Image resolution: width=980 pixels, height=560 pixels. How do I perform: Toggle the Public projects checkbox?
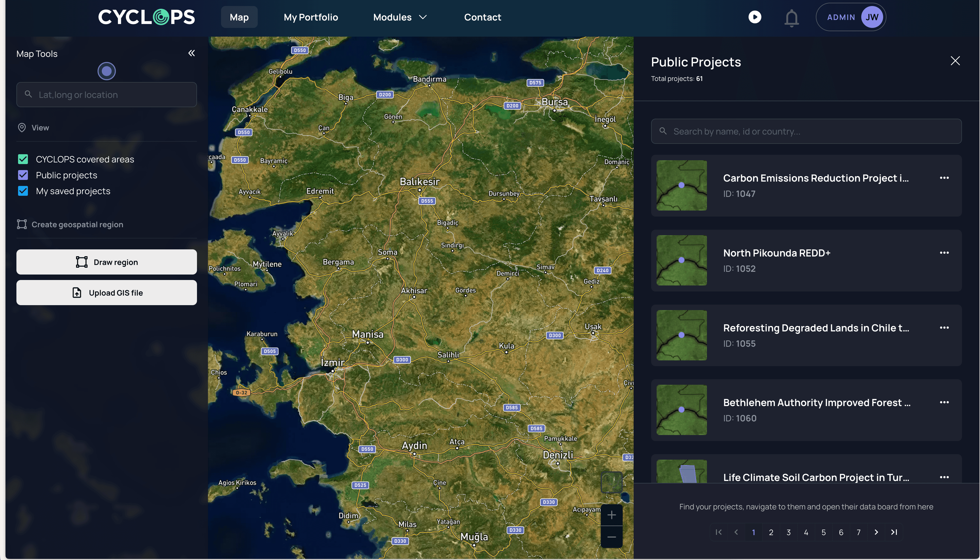[x=23, y=175]
